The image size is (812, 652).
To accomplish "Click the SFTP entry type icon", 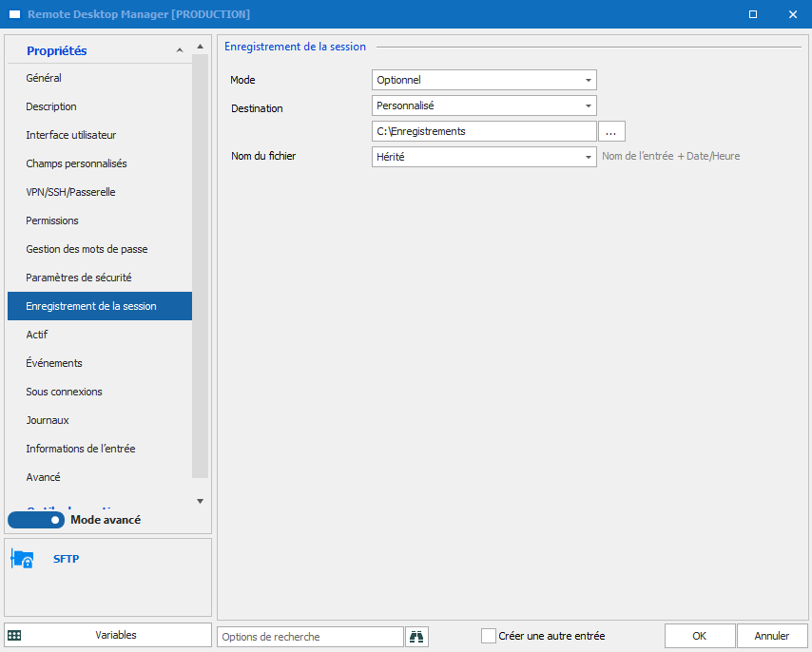I will [22, 560].
